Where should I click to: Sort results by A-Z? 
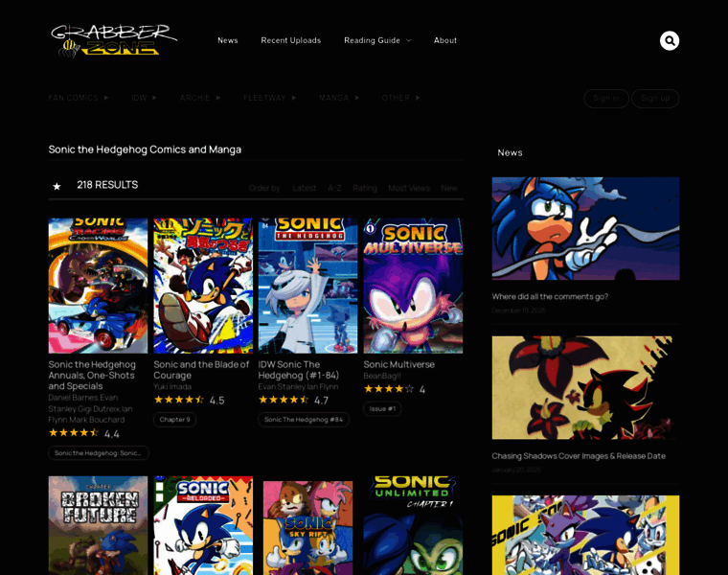[x=334, y=188]
